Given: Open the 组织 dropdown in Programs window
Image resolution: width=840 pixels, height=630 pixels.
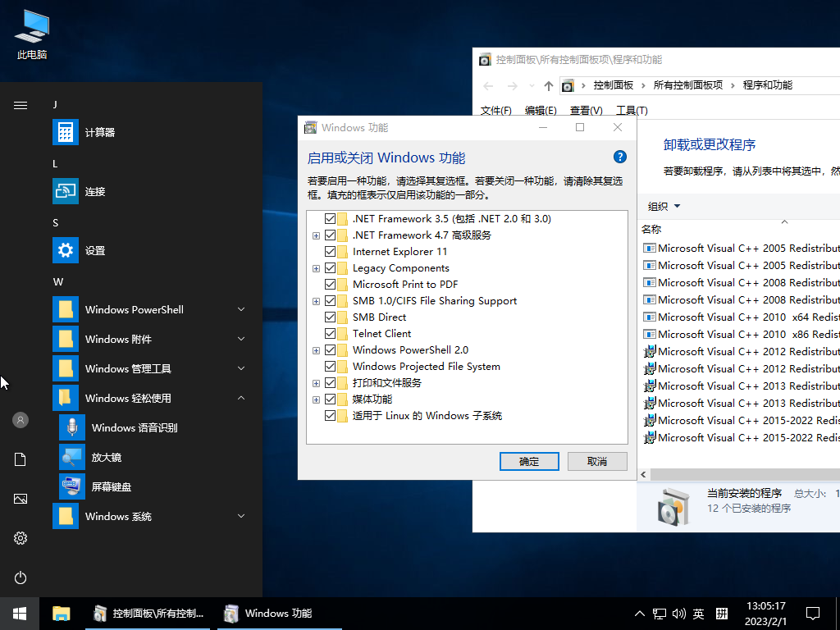Looking at the screenshot, I should coord(664,207).
